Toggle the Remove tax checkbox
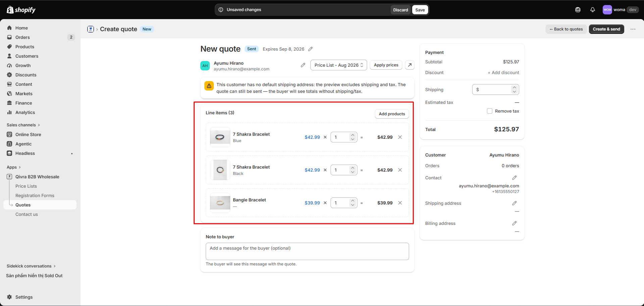The image size is (644, 306). 490,111
